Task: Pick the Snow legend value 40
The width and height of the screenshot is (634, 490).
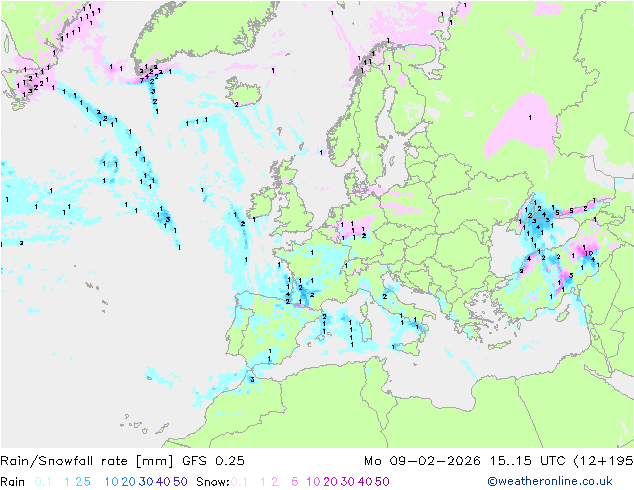Action: click(x=365, y=482)
